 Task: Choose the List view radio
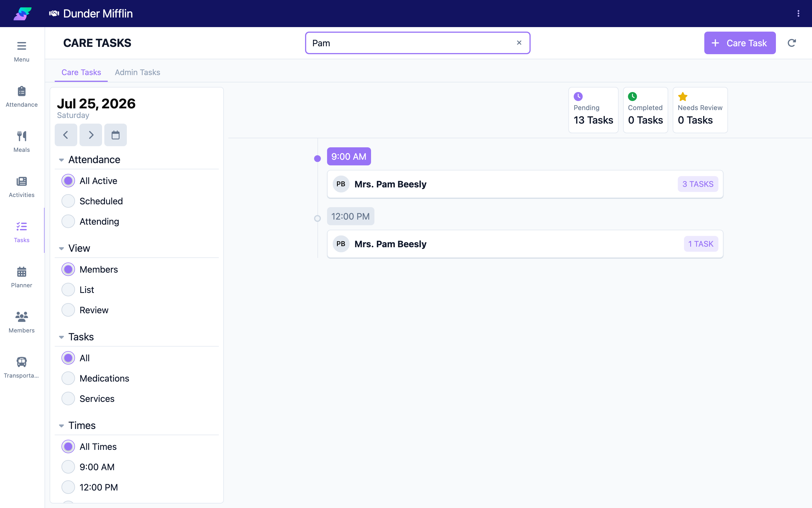coord(68,290)
